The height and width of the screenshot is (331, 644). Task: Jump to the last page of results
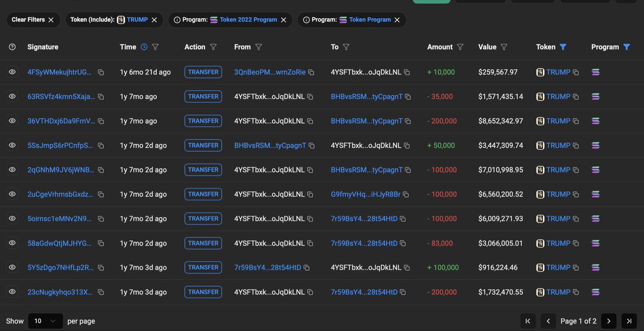click(629, 321)
